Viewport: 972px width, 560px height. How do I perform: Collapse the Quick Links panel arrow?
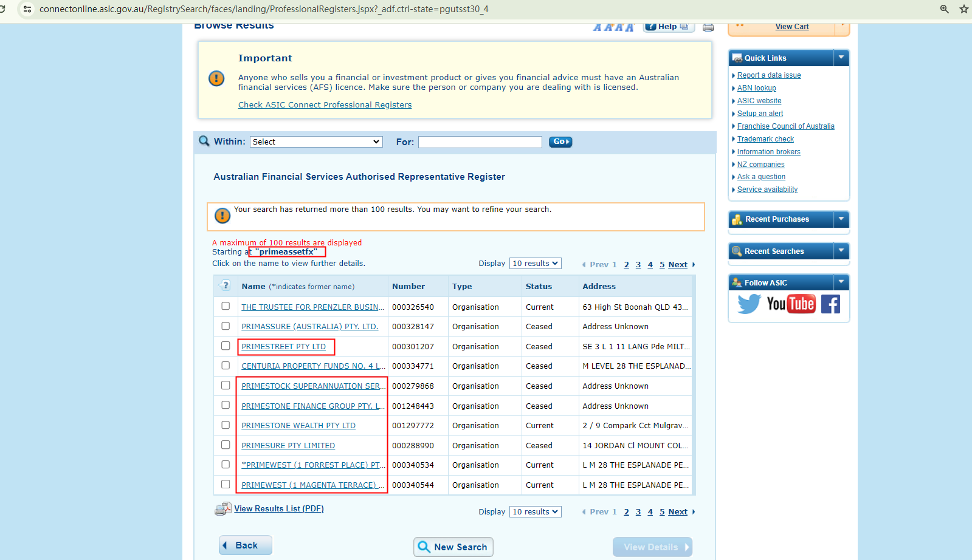(x=841, y=58)
